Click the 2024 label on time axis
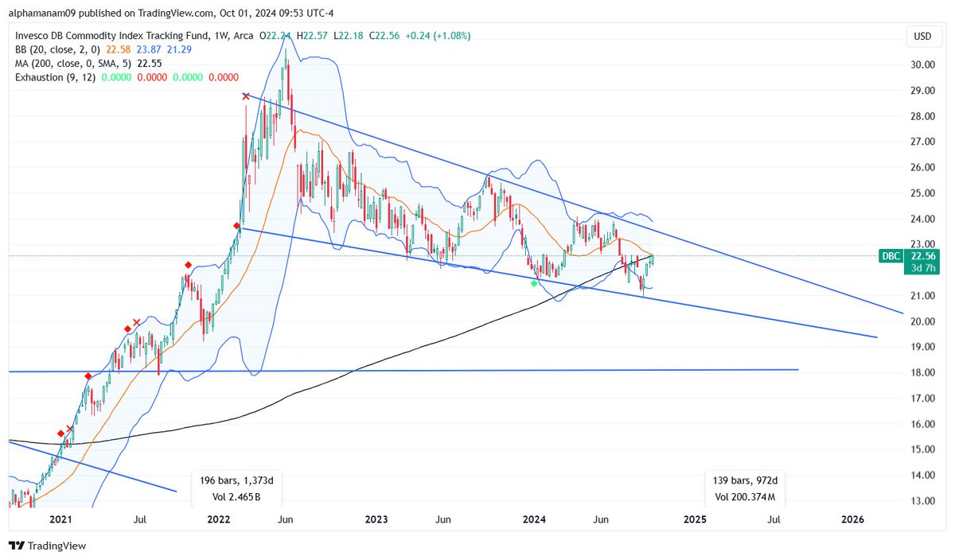 pos(535,519)
